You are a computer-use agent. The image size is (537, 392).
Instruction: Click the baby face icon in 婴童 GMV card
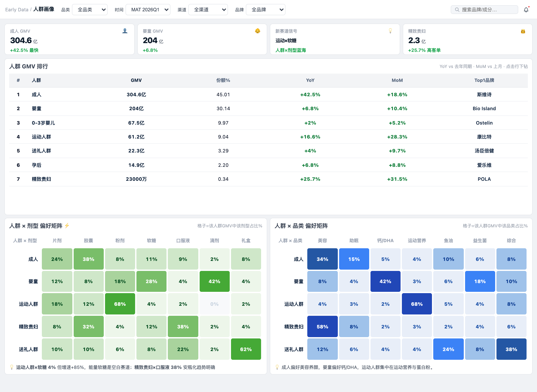pos(258,31)
